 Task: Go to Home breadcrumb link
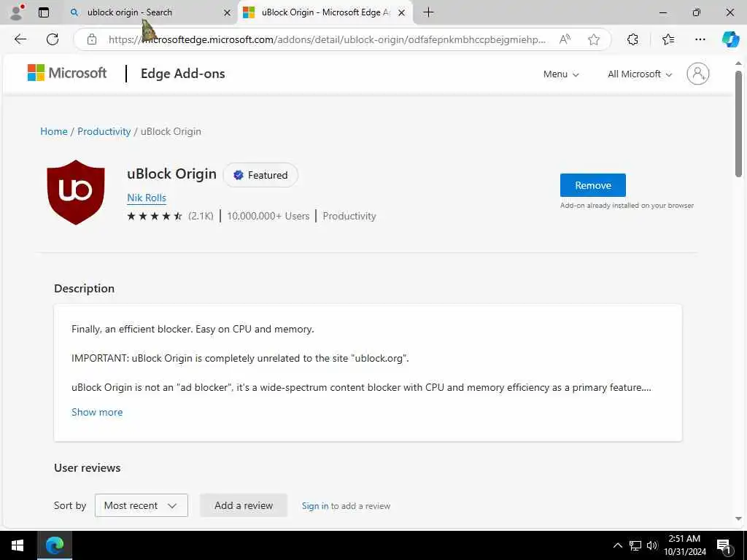point(54,131)
